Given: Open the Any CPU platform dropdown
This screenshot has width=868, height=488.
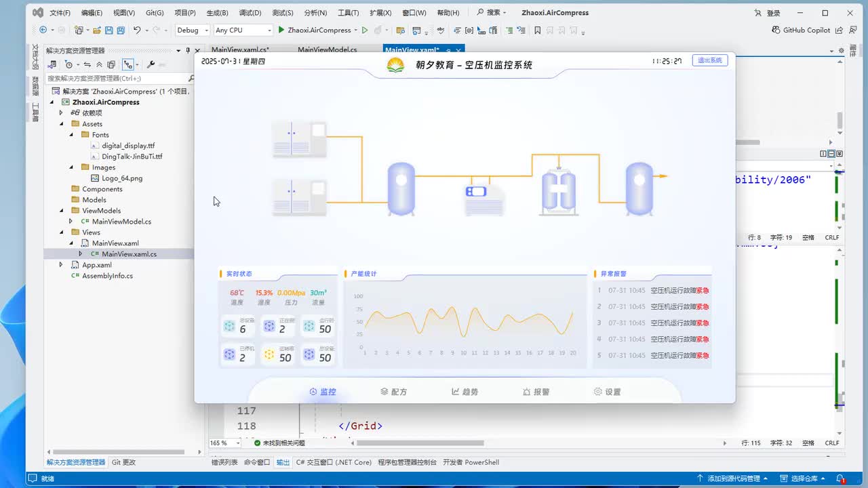Looking at the screenshot, I should point(243,30).
